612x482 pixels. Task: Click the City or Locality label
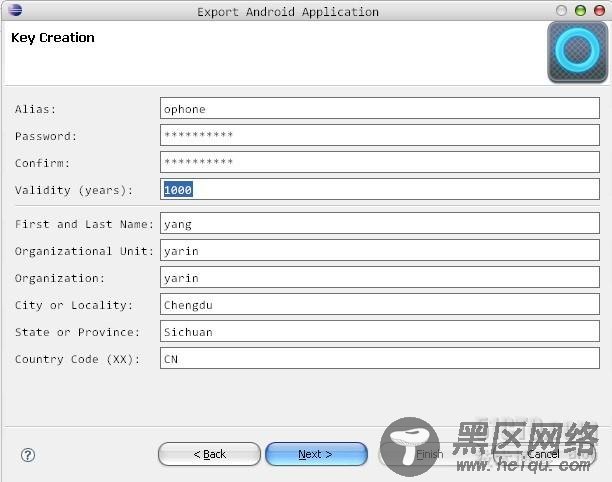point(74,305)
